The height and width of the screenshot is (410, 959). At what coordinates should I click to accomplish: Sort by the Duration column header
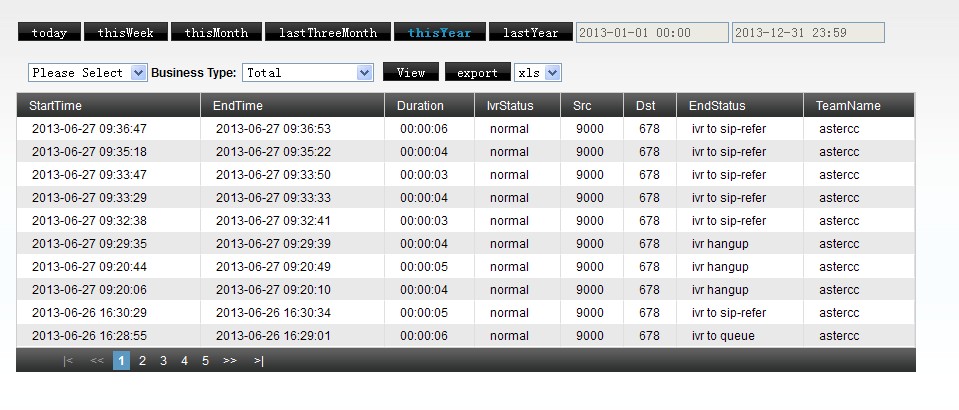coord(420,106)
